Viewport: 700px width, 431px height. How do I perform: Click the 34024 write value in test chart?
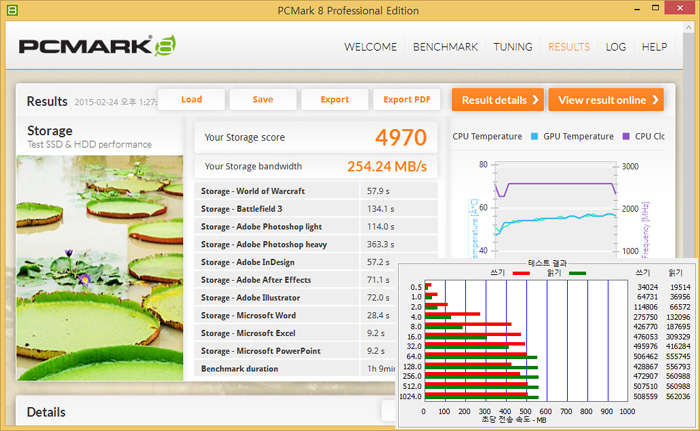tap(647, 287)
